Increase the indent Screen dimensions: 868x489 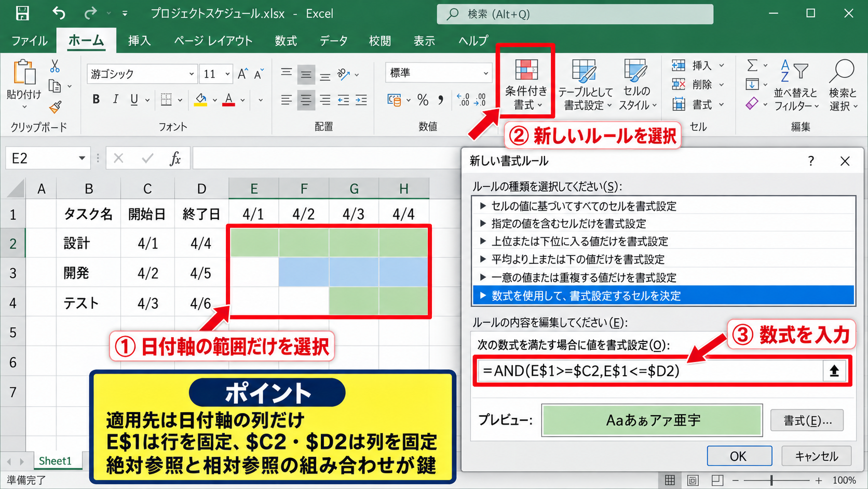(x=361, y=100)
